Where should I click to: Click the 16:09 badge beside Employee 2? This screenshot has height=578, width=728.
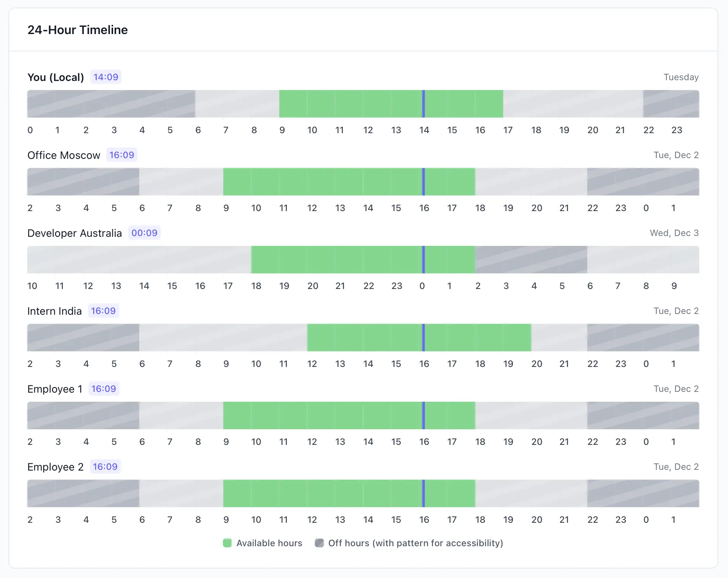(105, 467)
